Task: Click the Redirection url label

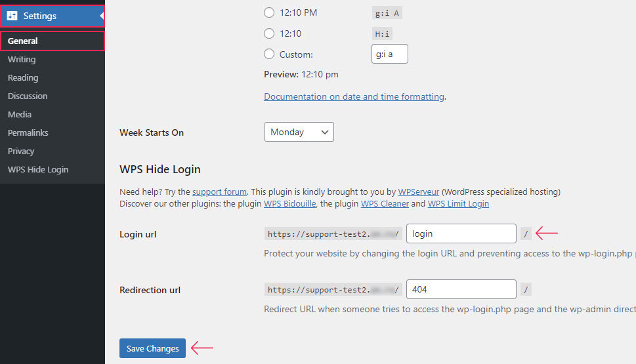Action: pos(150,290)
